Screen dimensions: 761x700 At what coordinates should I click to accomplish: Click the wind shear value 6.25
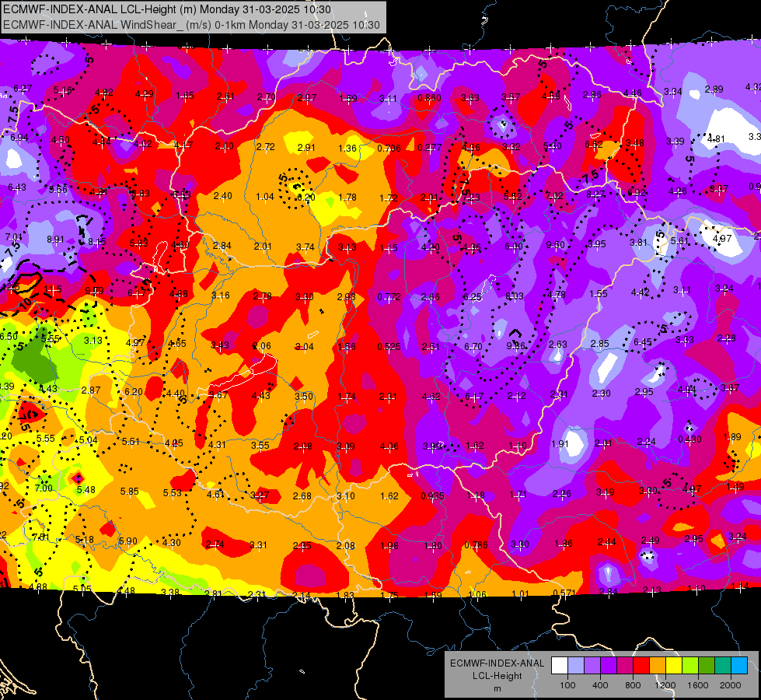click(473, 297)
